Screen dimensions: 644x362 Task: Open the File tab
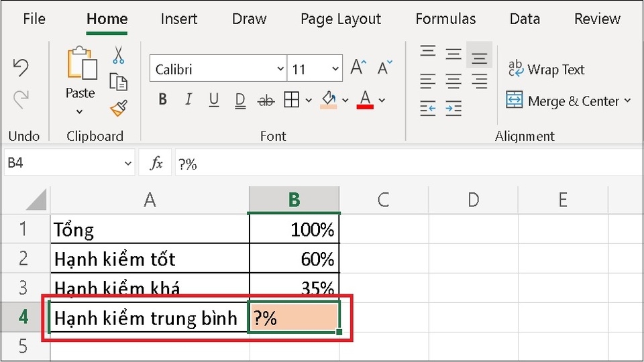[34, 19]
